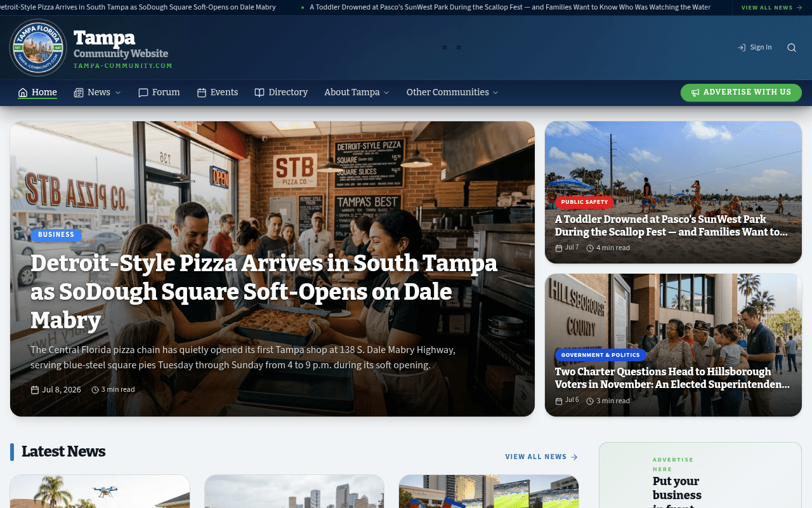Image resolution: width=812 pixels, height=508 pixels.
Task: Click the ticker headline about SoDough Square
Action: 138,8
